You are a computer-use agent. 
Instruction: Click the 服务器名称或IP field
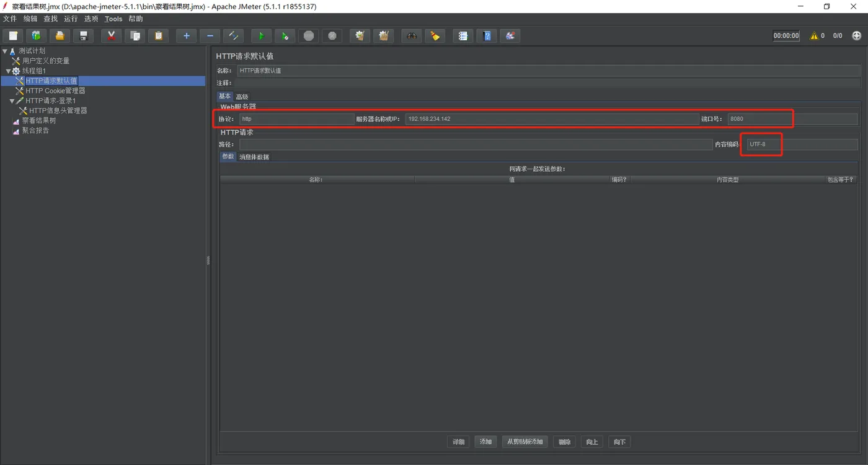(552, 119)
